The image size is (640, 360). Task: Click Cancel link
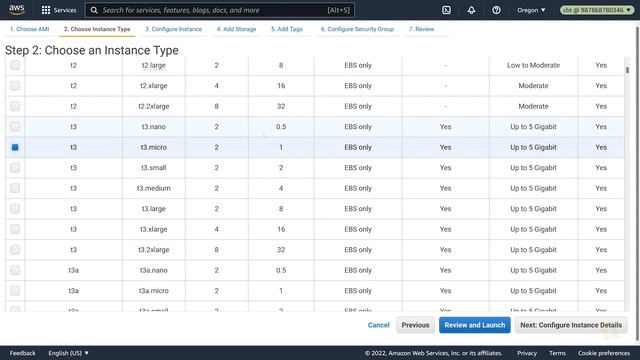point(378,325)
